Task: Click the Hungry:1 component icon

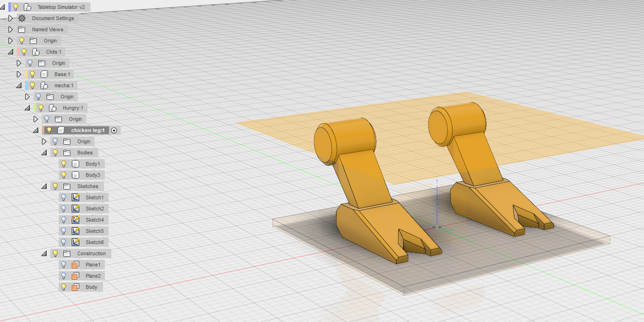Action: pos(53,108)
